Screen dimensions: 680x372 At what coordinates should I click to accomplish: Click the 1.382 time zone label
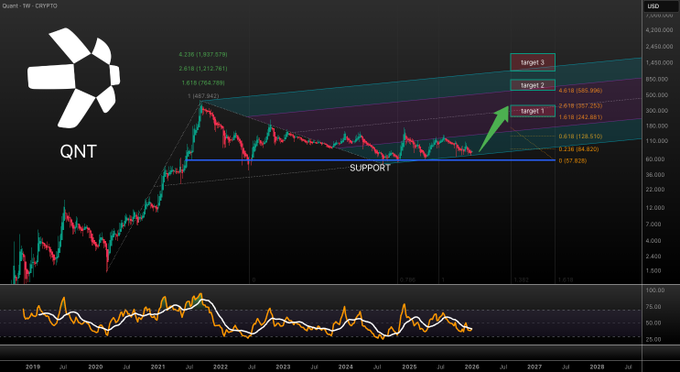point(521,280)
